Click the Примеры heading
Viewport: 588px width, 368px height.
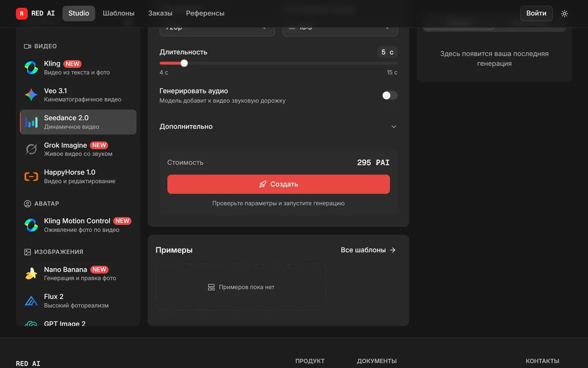[174, 250]
